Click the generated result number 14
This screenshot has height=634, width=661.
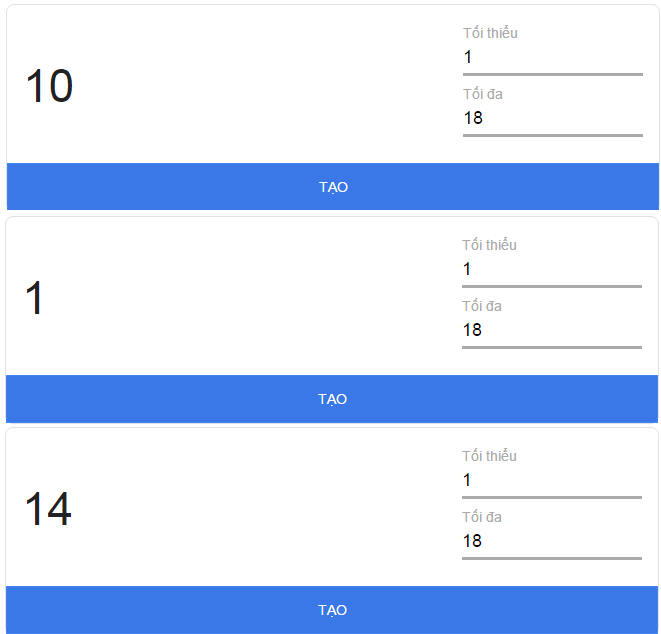[x=48, y=510]
